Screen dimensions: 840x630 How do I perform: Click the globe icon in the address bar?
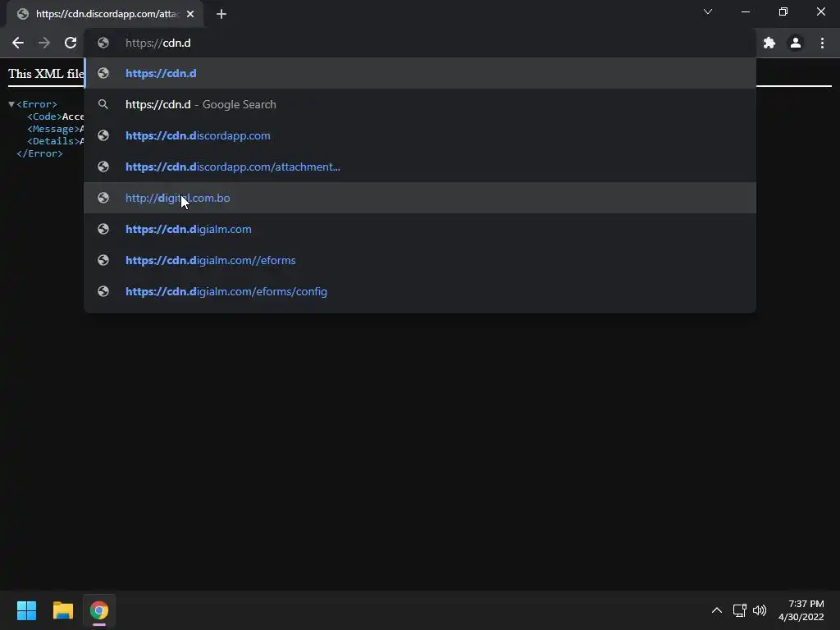[103, 43]
